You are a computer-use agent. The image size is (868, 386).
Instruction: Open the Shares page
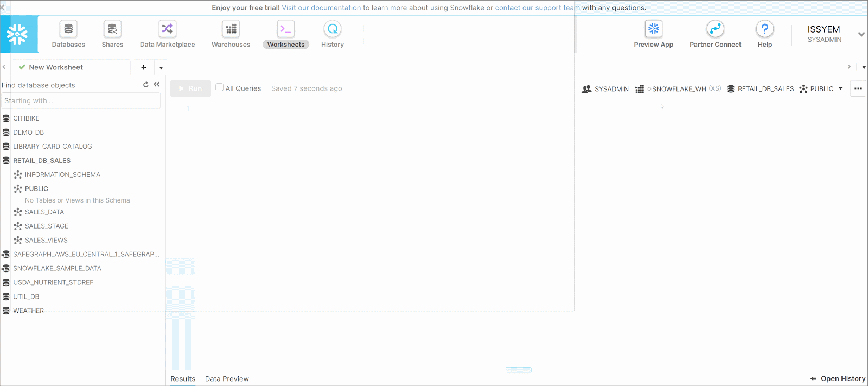112,34
